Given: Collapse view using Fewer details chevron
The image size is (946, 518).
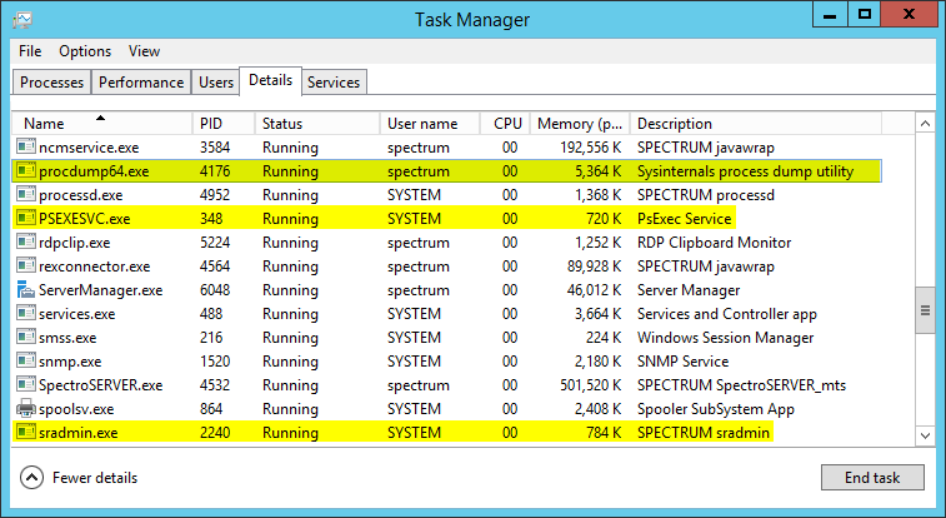Looking at the screenshot, I should click(32, 478).
